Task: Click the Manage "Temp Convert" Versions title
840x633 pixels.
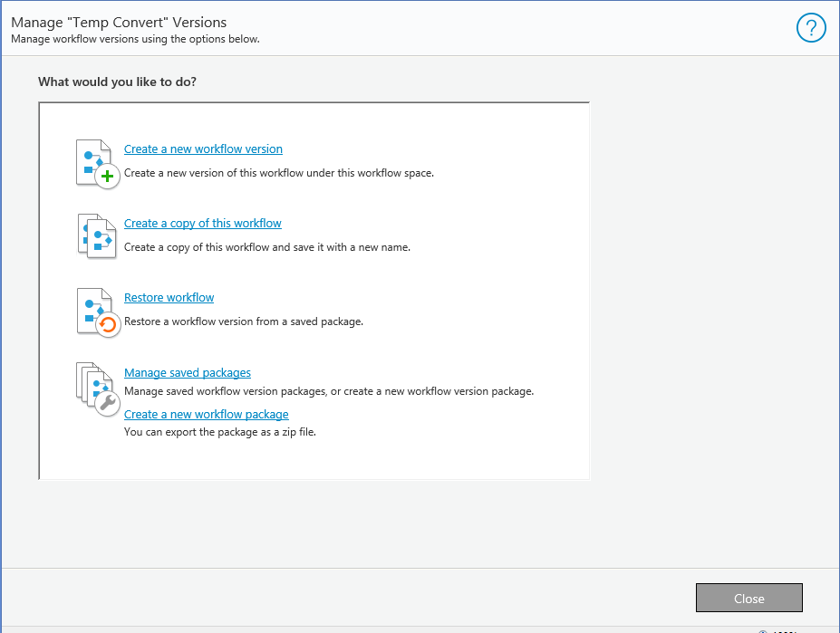Action: [119, 22]
